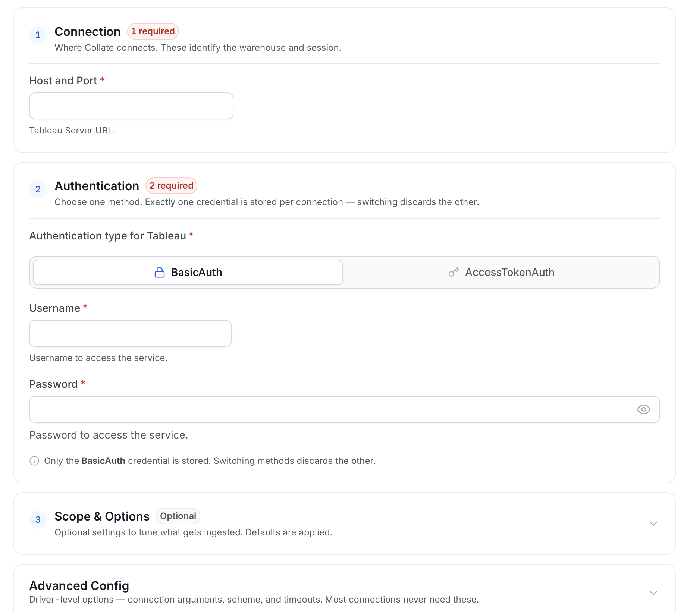The width and height of the screenshot is (684, 616).
Task: Click the 'Password to access the service.' text
Action: (x=109, y=435)
